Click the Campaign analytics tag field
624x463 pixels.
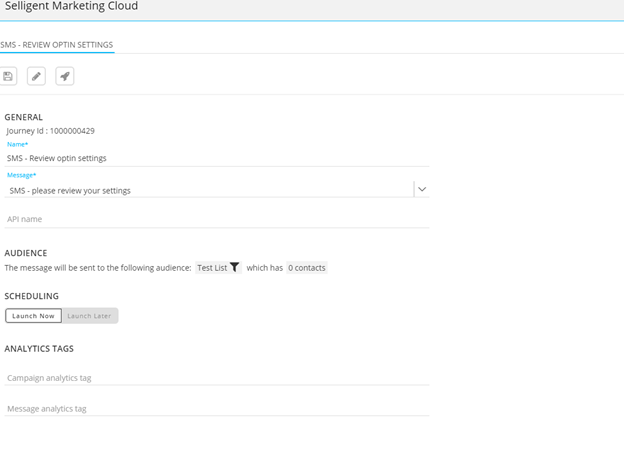[217, 378]
